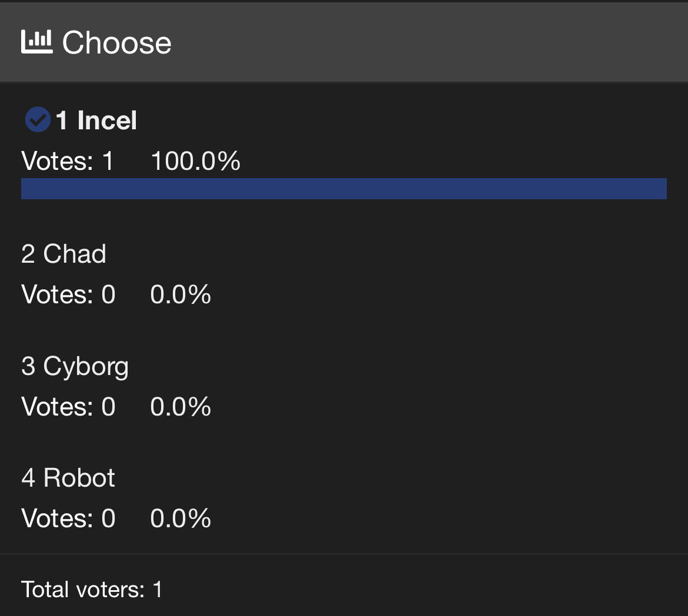Select the 2 Chad option

pyautogui.click(x=64, y=254)
